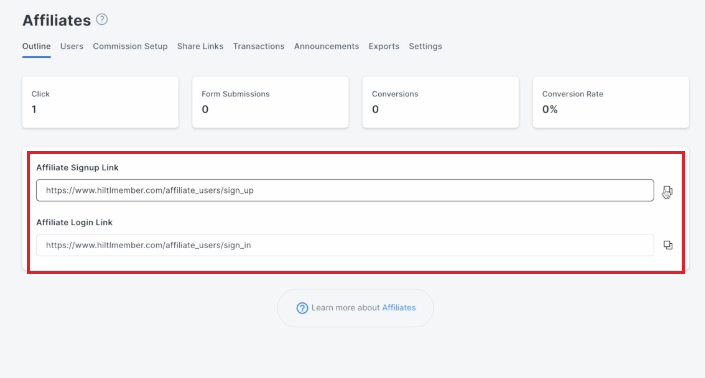Image resolution: width=705 pixels, height=378 pixels.
Task: Copy the Affiliate Signup Link
Action: (x=668, y=191)
